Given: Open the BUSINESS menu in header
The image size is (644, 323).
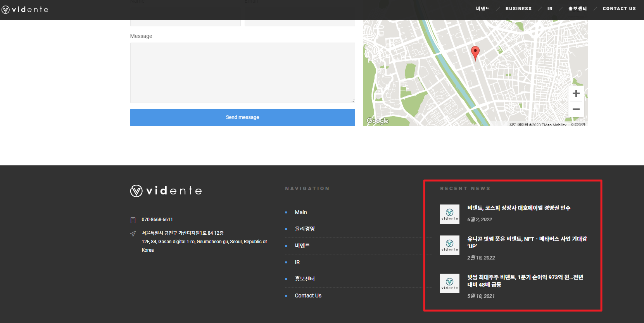Looking at the screenshot, I should point(518,9).
